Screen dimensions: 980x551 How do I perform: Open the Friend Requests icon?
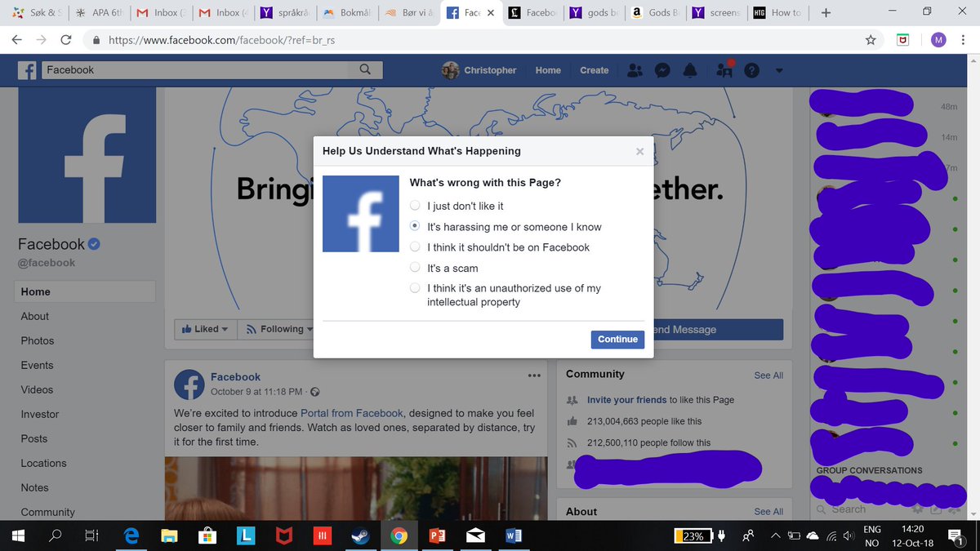click(635, 70)
